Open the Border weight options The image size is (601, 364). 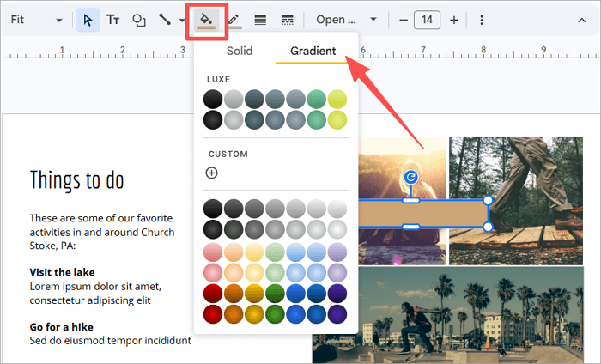click(x=260, y=19)
